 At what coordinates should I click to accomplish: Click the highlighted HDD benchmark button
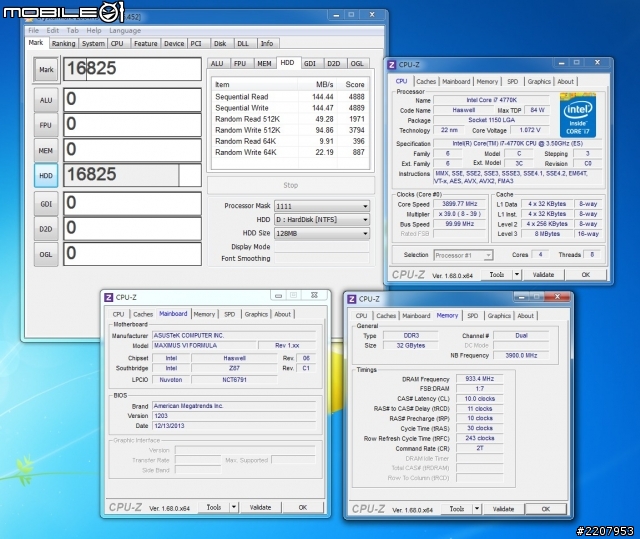coord(46,175)
